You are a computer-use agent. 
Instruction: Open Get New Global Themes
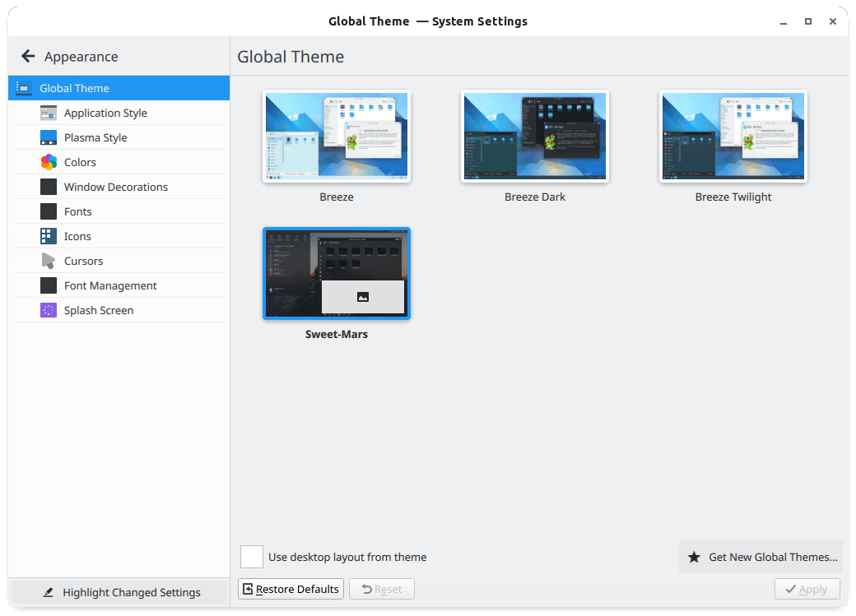coord(761,557)
